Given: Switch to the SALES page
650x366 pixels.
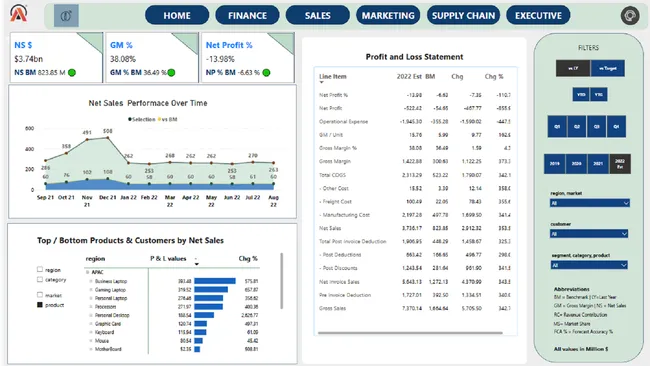Looking at the screenshot, I should click(318, 16).
